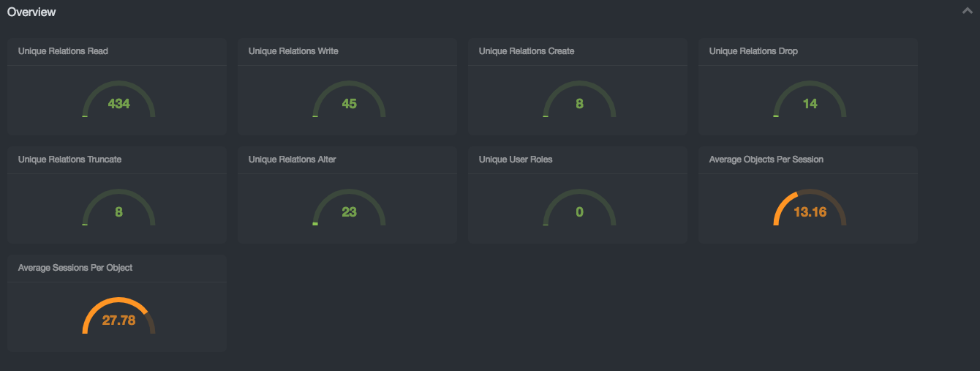
Task: Click the Unique Relations Create gauge value
Action: [x=579, y=103]
